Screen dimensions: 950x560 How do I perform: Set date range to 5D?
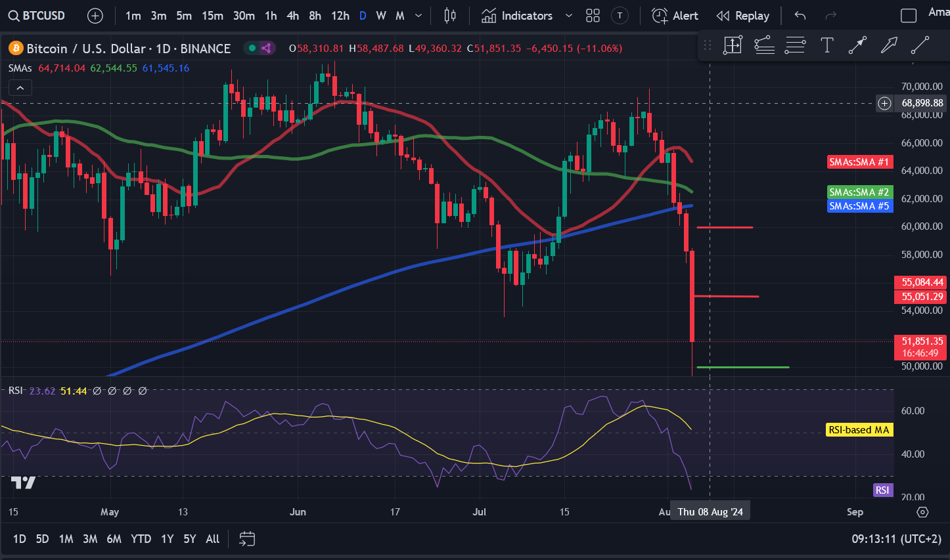click(x=42, y=539)
